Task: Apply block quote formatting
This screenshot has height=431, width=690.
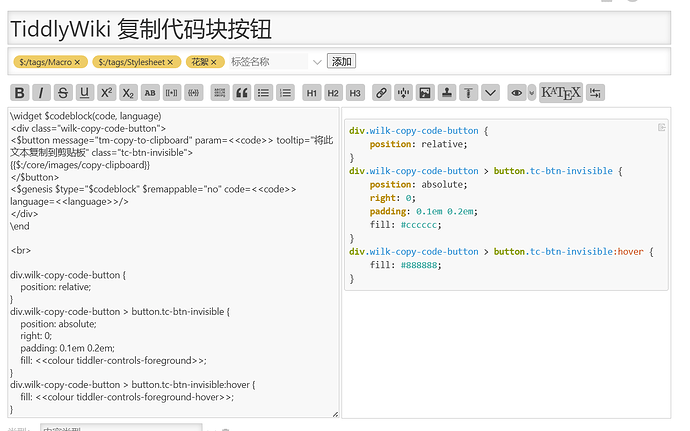Action: (x=242, y=93)
